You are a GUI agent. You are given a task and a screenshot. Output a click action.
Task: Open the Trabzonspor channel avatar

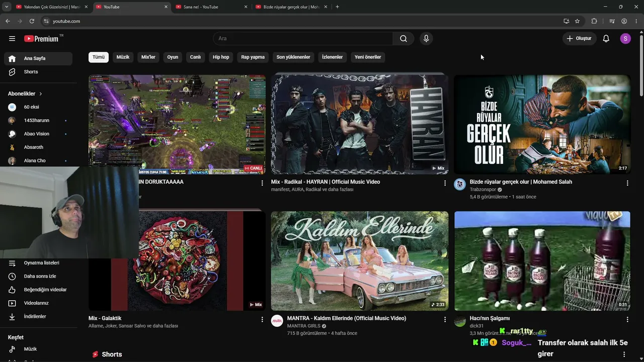tap(460, 185)
